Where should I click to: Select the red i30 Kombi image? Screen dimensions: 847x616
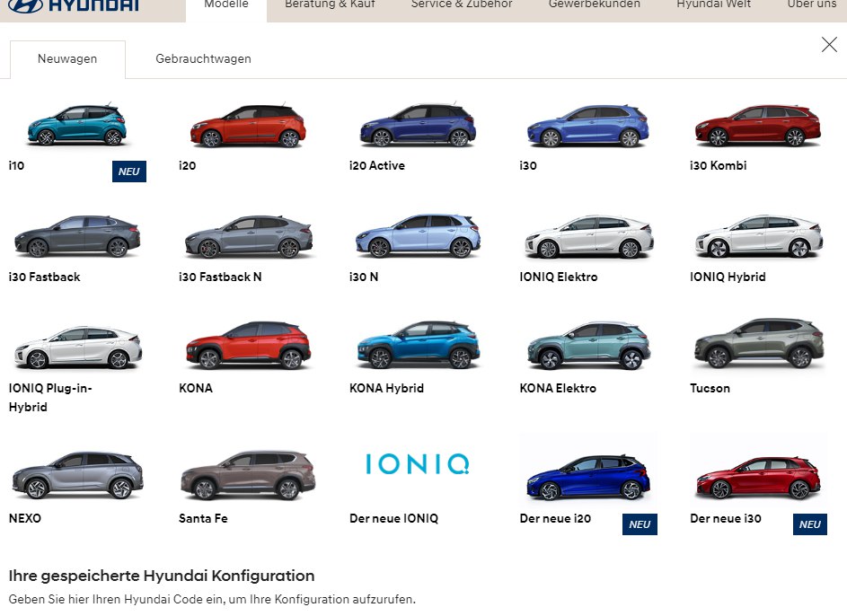758,127
